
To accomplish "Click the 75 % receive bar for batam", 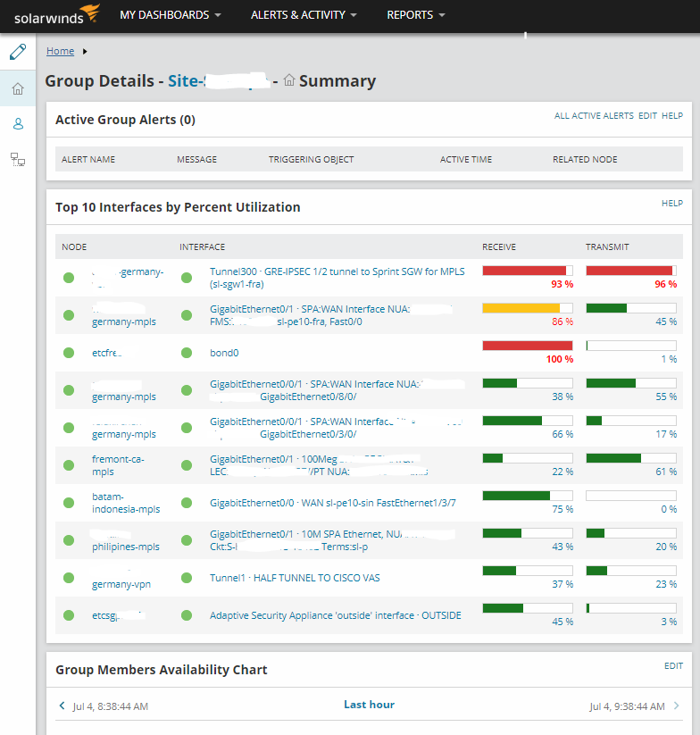I will click(x=528, y=496).
